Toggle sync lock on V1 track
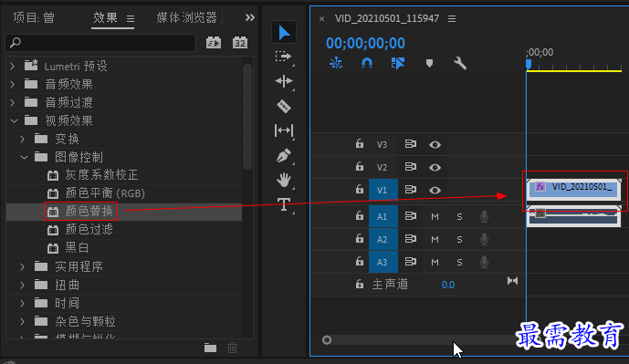Viewport: 629px width, 364px height. point(411,189)
